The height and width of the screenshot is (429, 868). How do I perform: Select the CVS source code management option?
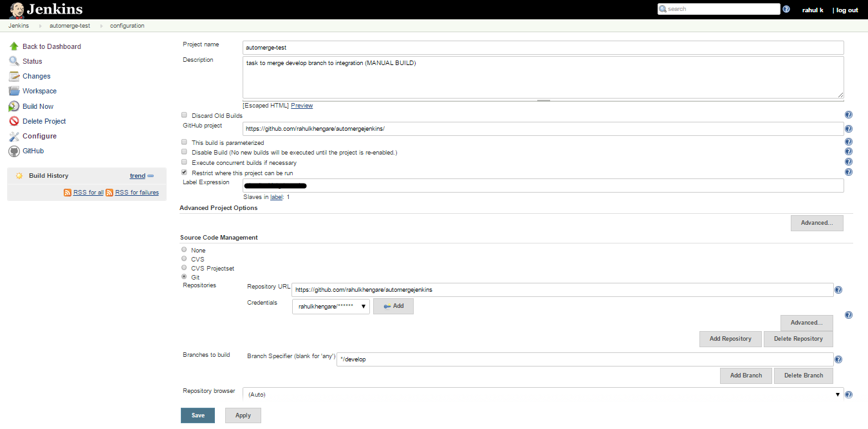point(183,258)
